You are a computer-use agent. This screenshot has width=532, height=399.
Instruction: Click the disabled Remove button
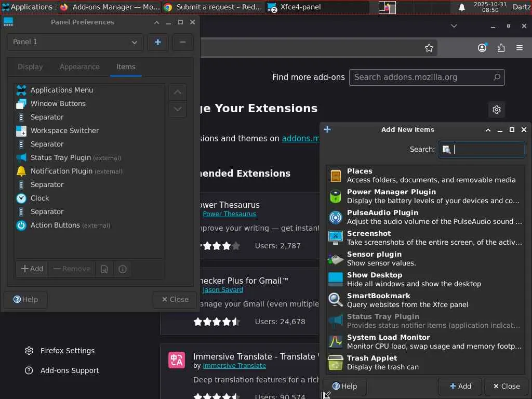[72, 269]
